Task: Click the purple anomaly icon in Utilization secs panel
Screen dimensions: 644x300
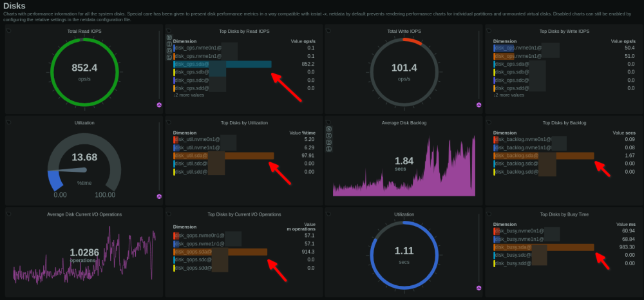Action: 478,288
